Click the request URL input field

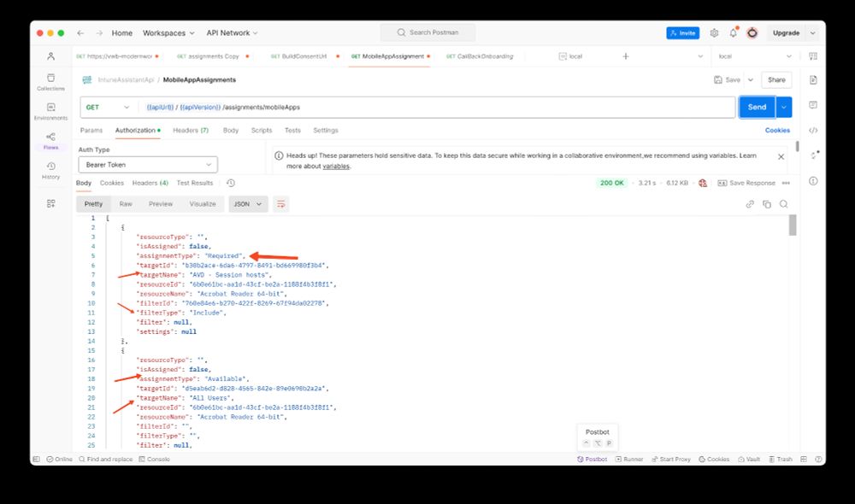[437, 108]
